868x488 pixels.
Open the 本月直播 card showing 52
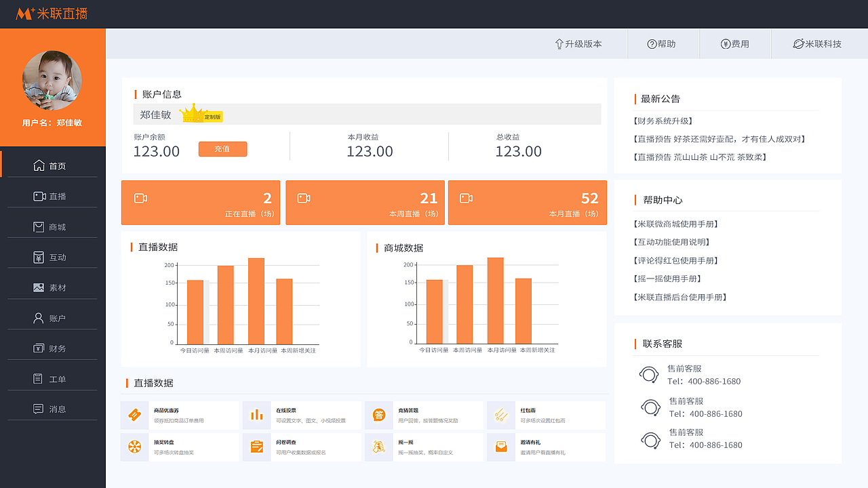pyautogui.click(x=528, y=203)
